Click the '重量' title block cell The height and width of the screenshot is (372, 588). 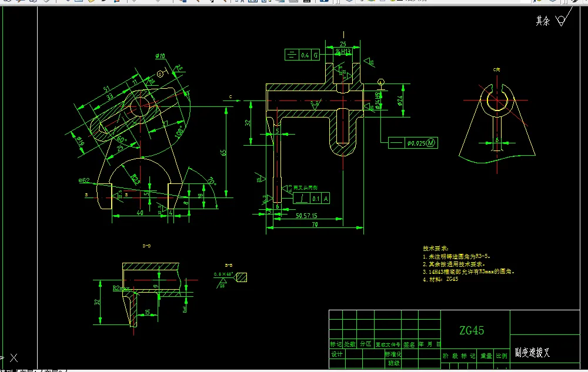click(x=486, y=356)
